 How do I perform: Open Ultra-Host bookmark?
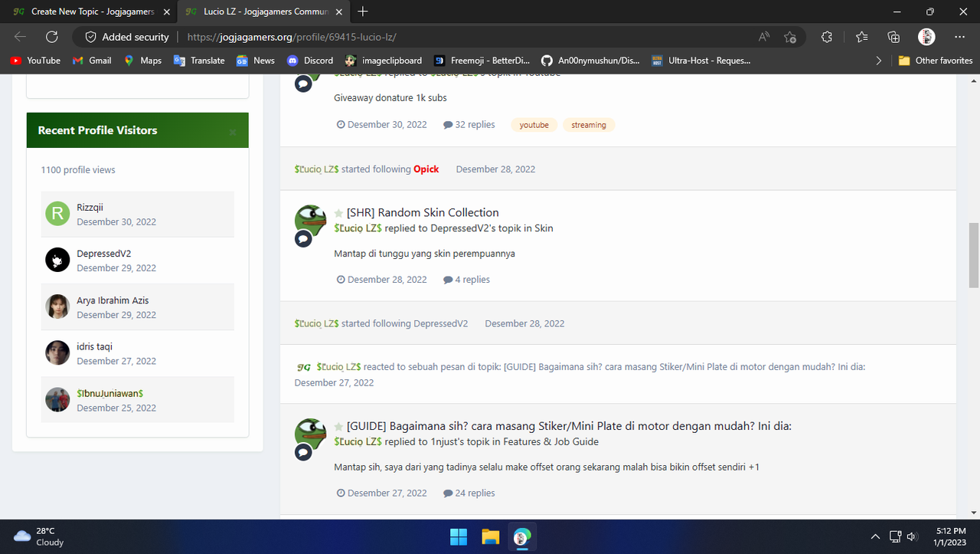point(701,61)
